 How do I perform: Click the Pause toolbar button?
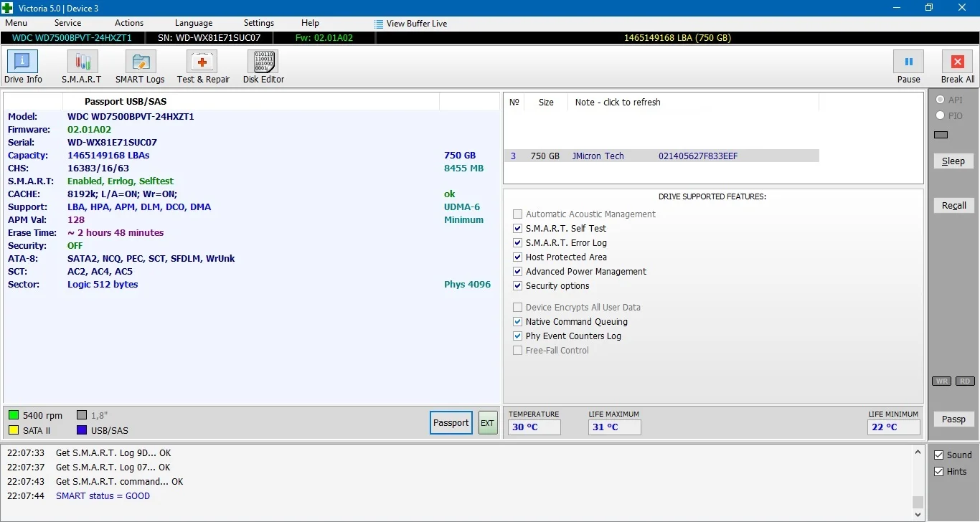(908, 67)
